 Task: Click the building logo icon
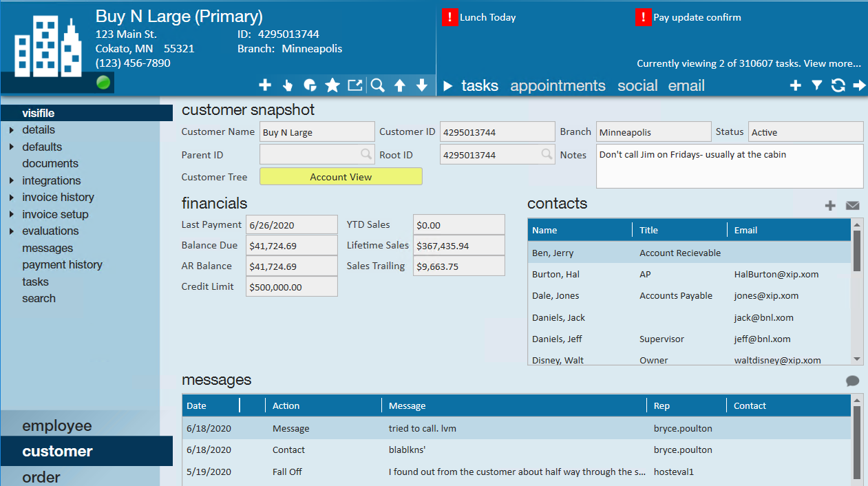pos(48,45)
